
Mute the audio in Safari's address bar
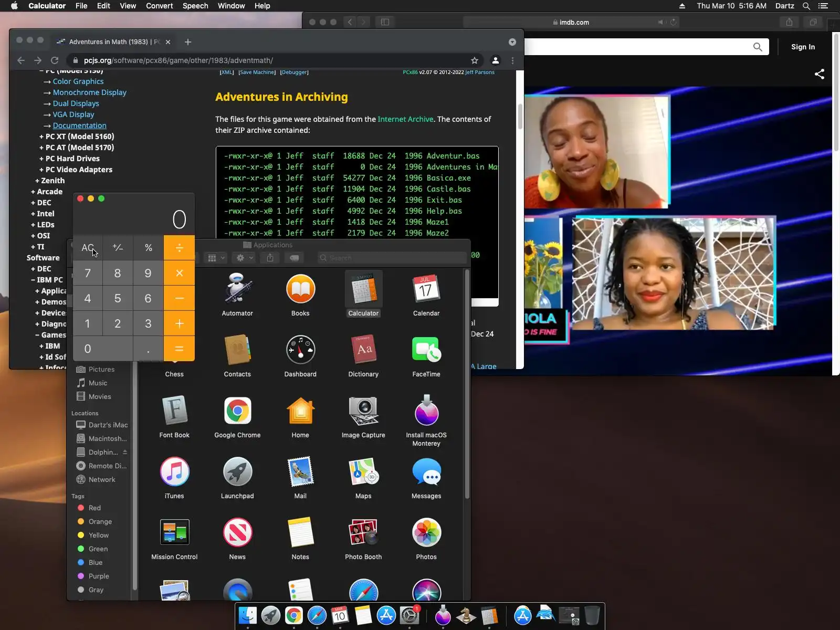(661, 22)
